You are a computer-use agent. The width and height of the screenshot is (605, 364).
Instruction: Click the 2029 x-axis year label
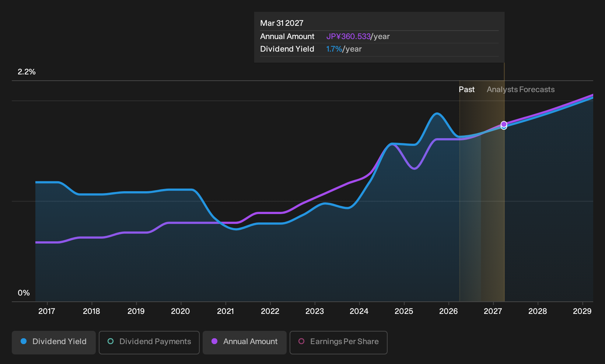[x=582, y=311]
